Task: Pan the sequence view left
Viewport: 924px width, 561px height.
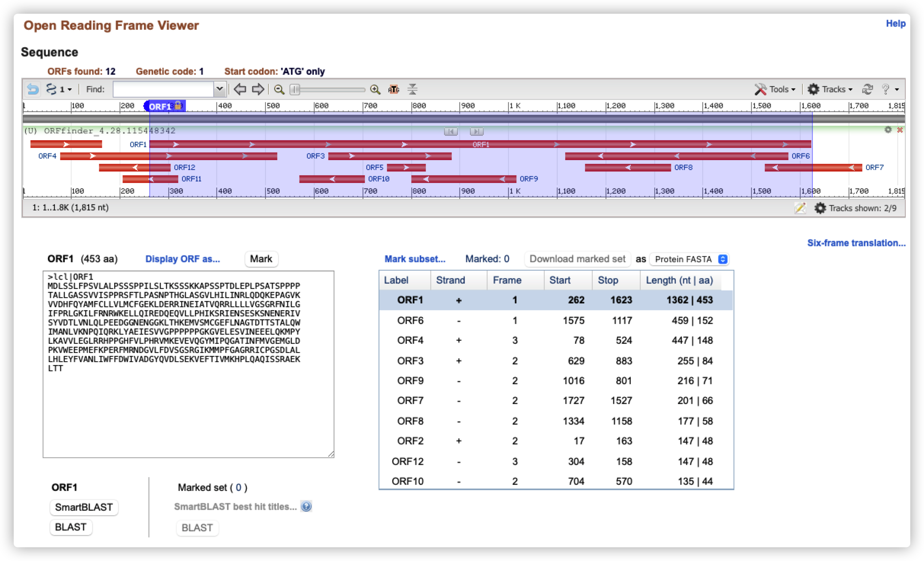Action: pos(240,89)
